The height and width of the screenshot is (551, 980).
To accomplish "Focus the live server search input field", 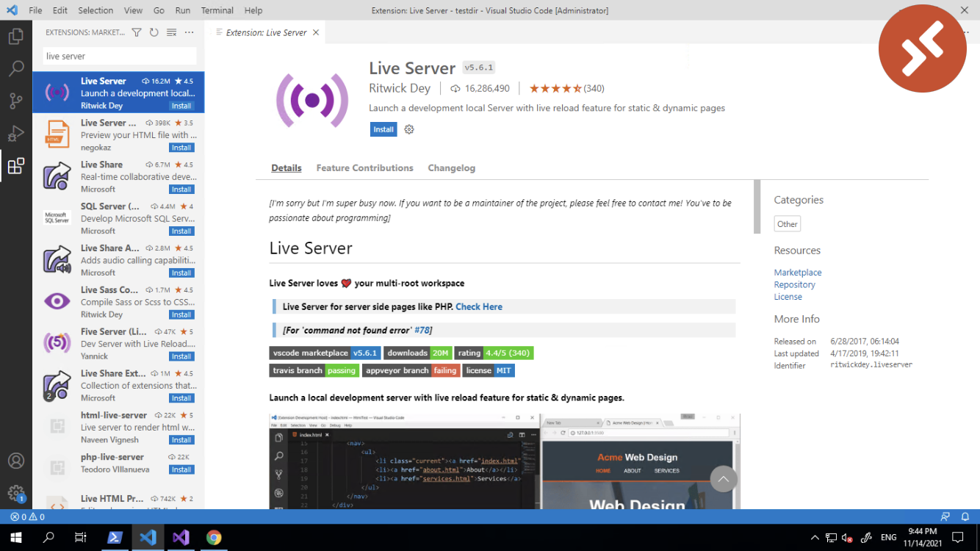I will click(118, 56).
